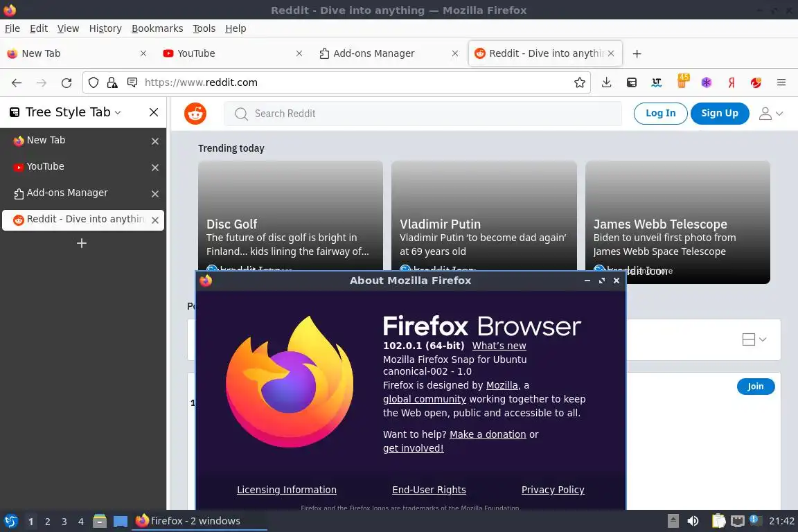Image resolution: width=798 pixels, height=532 pixels.
Task: Open the file manager icon in the taskbar
Action: tap(100, 521)
